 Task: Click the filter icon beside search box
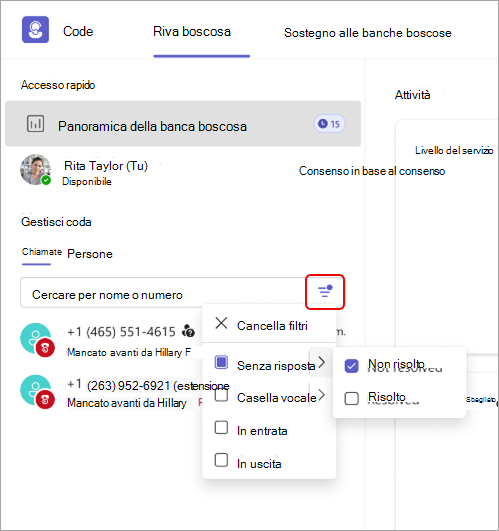325,292
